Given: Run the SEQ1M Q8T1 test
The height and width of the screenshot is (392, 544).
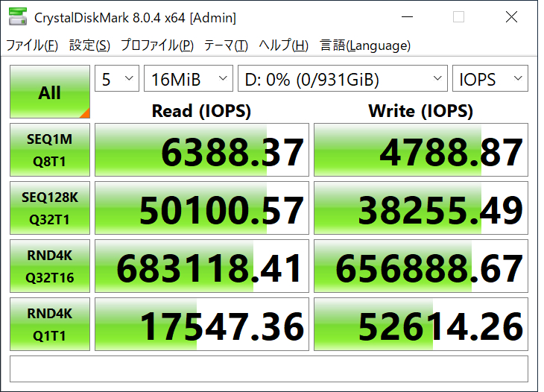Looking at the screenshot, I should pos(50,150).
